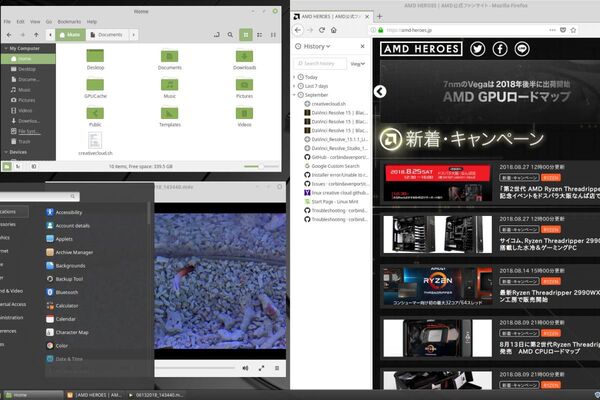Click the Home breadcrumb button
The height and width of the screenshot is (400, 600).
70,35
